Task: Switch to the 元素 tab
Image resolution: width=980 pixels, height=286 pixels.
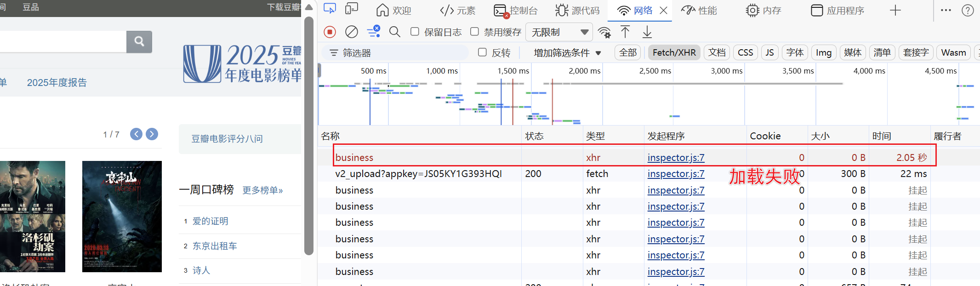Action: pyautogui.click(x=457, y=10)
